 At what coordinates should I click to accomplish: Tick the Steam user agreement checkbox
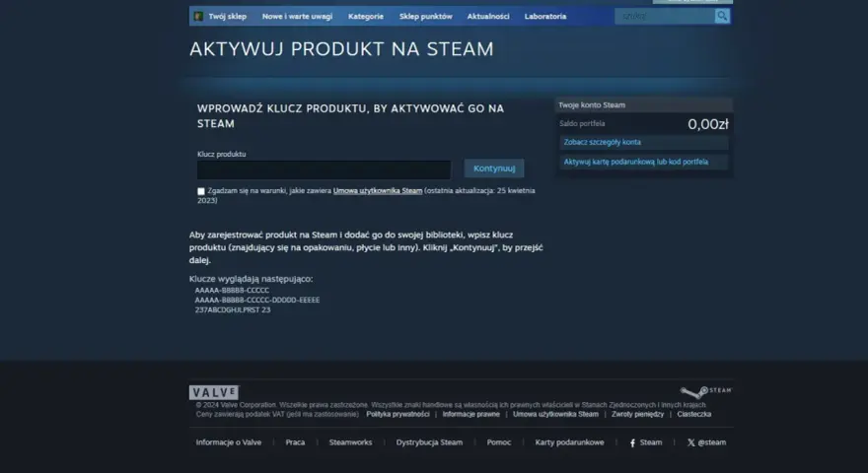201,191
